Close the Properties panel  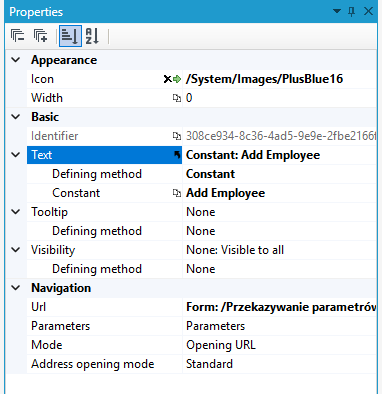pos(368,11)
